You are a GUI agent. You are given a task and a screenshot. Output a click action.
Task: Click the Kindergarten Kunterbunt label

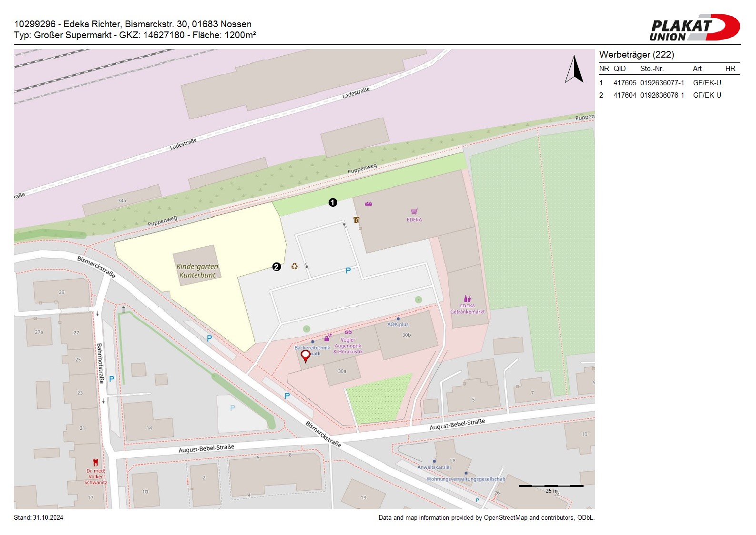click(x=197, y=271)
